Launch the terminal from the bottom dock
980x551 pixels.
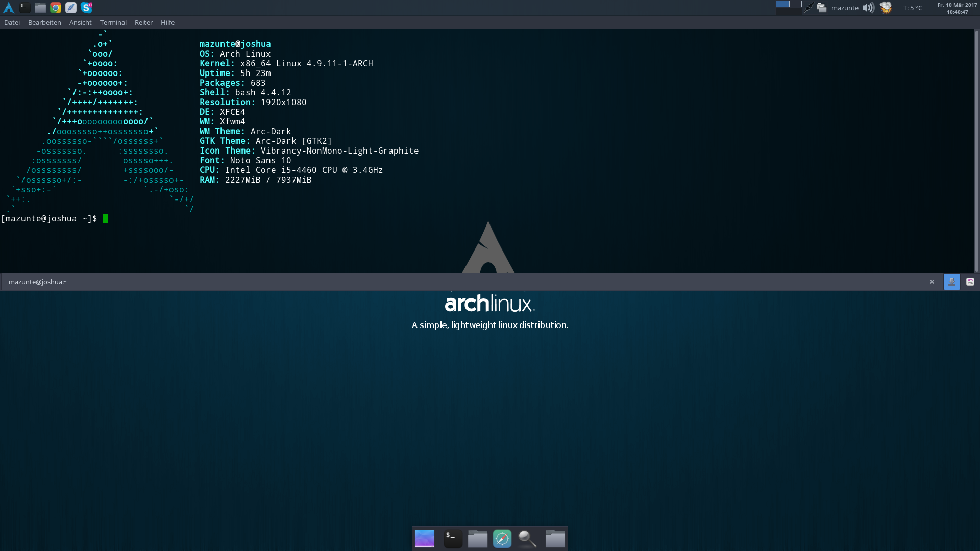(x=453, y=538)
